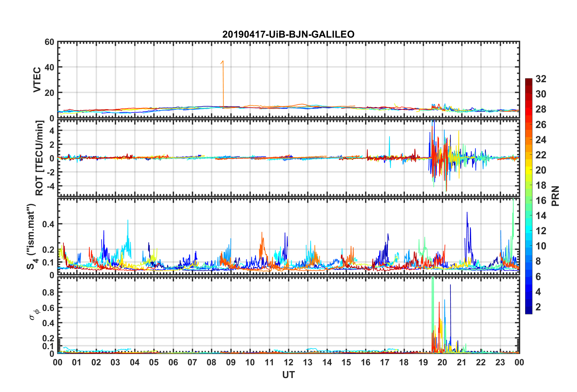577x392 pixels.
Task: Select UT axis tick label 21
Action: click(462, 362)
